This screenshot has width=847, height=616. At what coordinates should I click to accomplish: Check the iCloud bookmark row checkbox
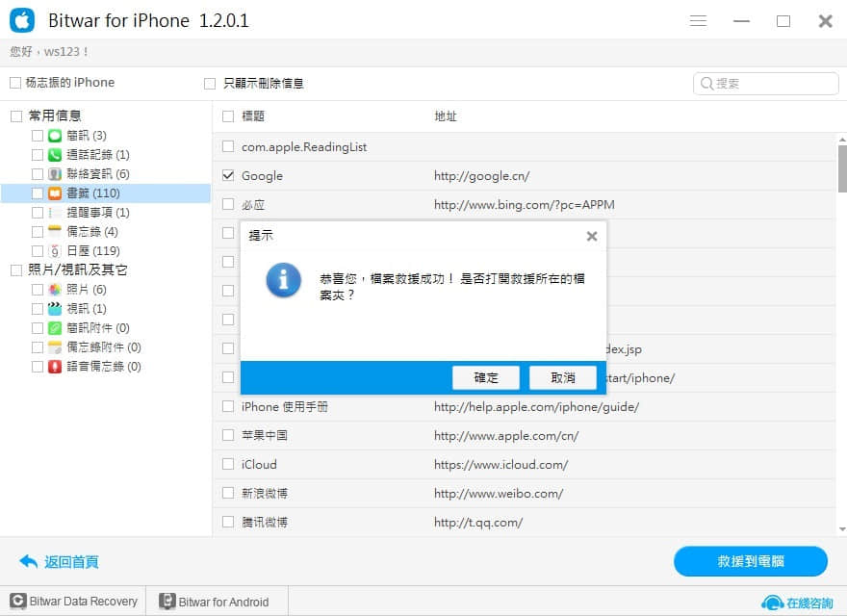tap(228, 464)
